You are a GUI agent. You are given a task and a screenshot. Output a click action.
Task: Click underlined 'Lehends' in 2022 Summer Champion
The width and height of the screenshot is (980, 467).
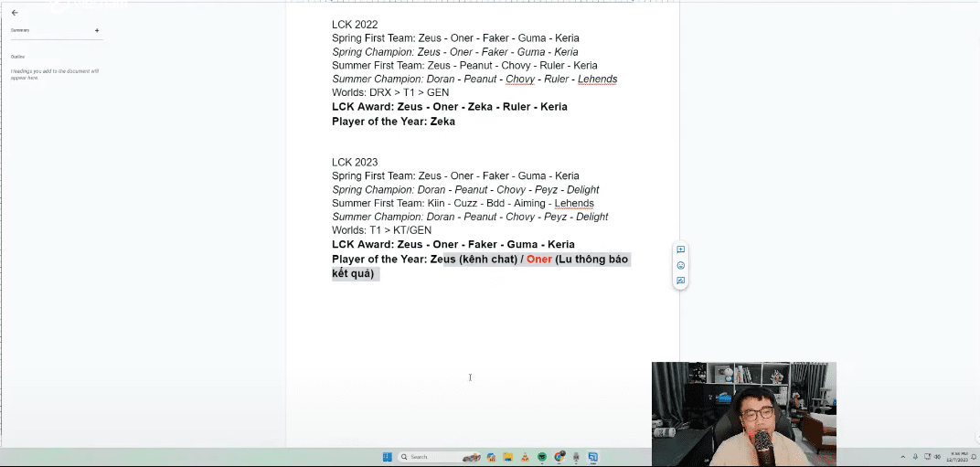point(598,80)
